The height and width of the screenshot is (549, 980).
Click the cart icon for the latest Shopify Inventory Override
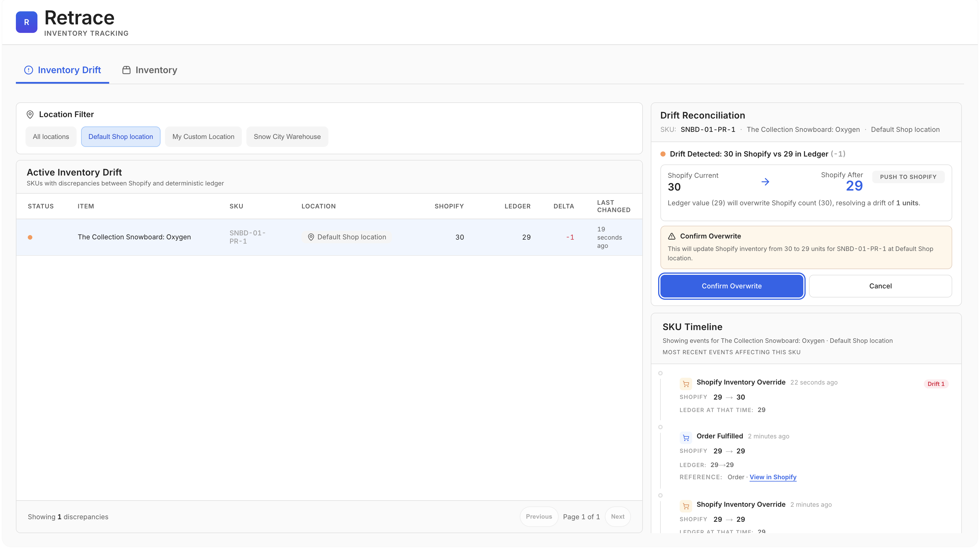(686, 384)
